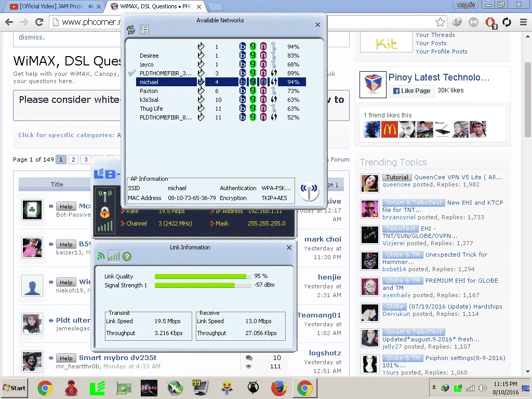Screen dimensions: 532x399
Task: Open the HxG game taskbar icon
Action: tap(149, 388)
